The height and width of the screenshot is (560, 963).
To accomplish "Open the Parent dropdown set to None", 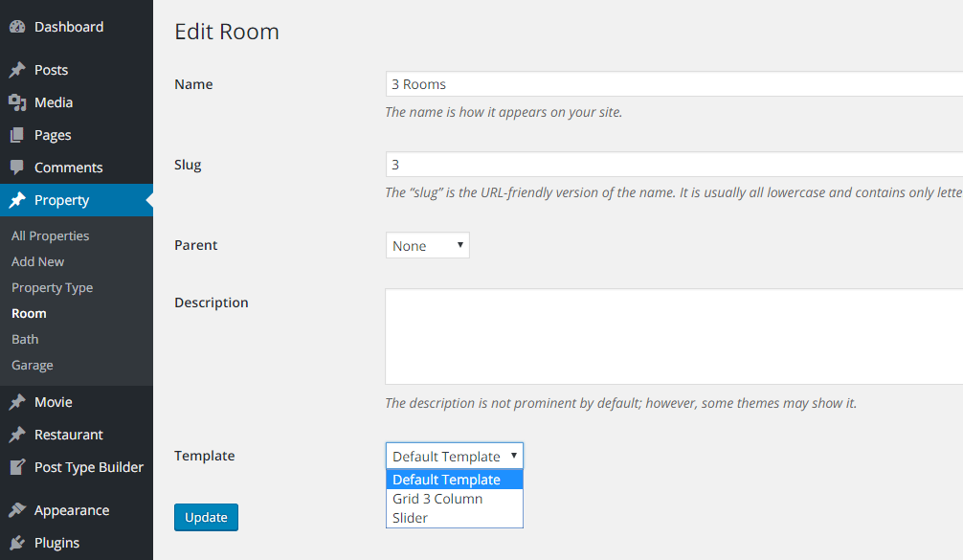I will click(427, 246).
